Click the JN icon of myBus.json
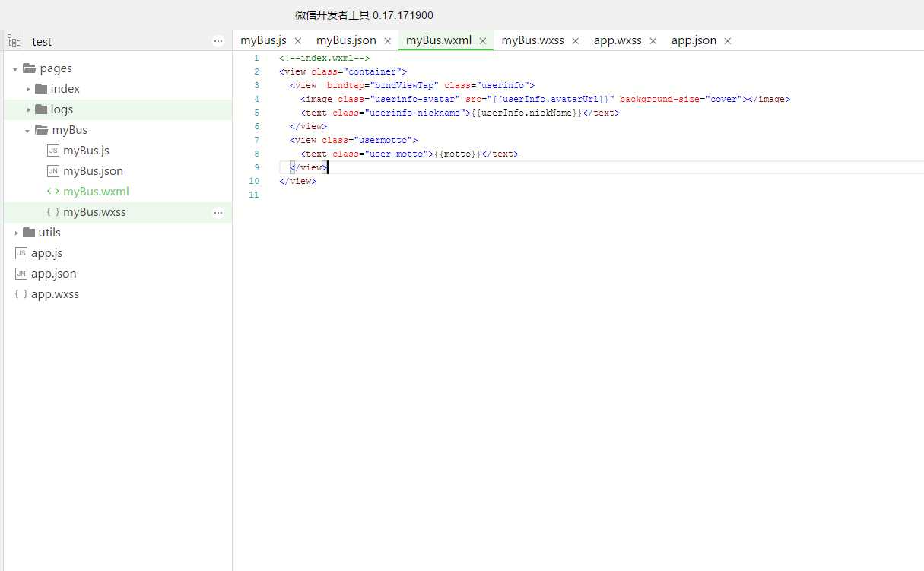 (53, 171)
